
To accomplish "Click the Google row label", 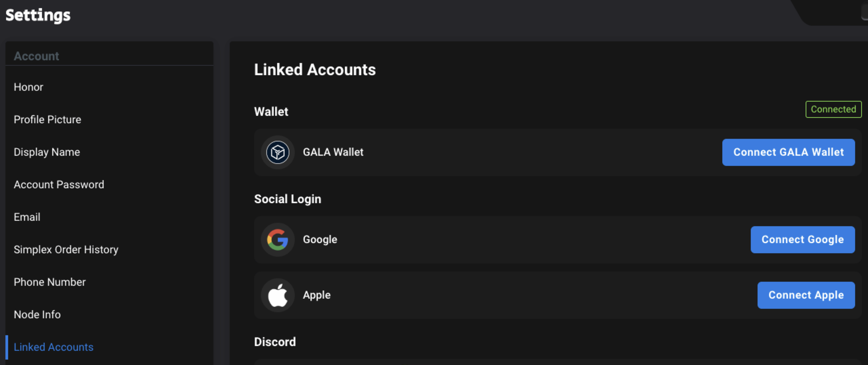I will point(320,240).
